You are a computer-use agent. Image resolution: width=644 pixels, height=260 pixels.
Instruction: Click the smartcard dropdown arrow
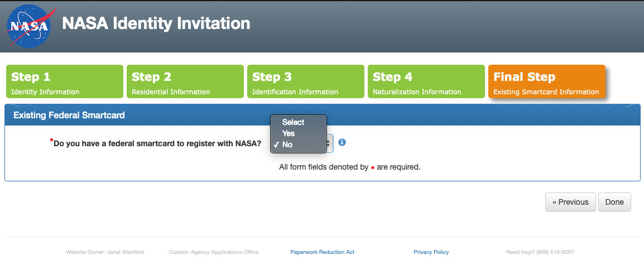329,143
